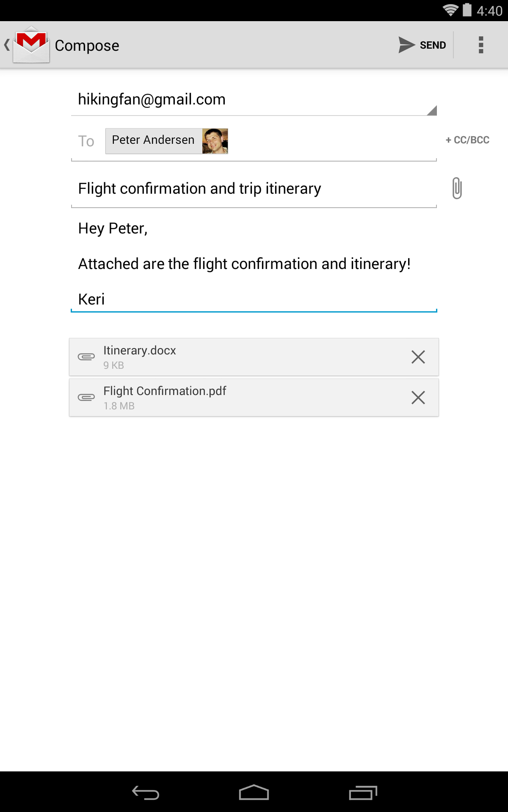
Task: Open recent apps from navigation bar
Action: [x=363, y=793]
